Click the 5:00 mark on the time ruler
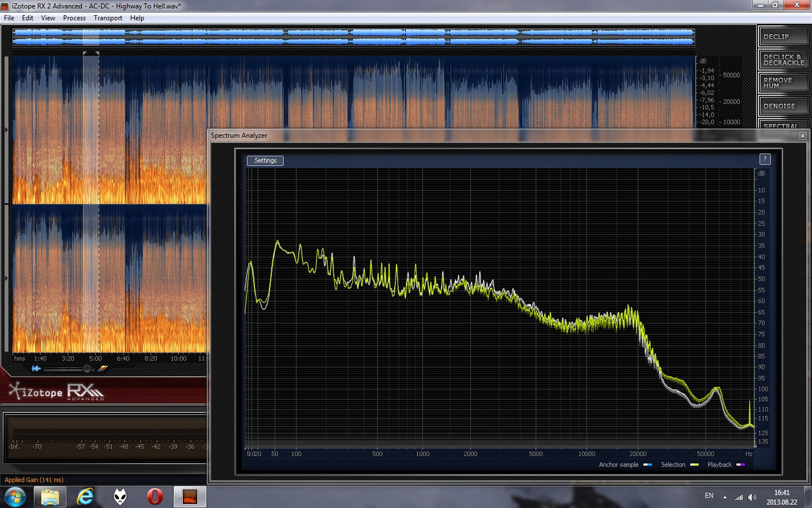The width and height of the screenshot is (812, 508). pyautogui.click(x=96, y=358)
